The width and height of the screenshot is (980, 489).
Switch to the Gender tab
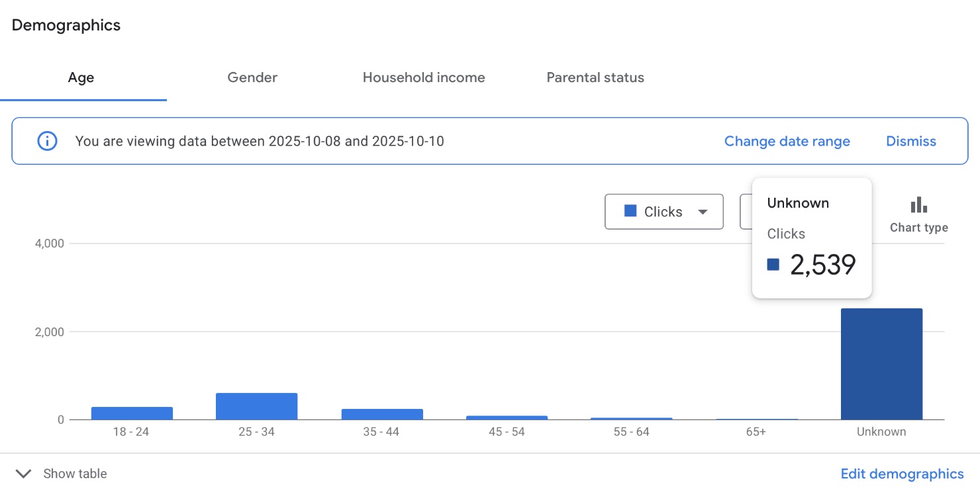tap(252, 78)
